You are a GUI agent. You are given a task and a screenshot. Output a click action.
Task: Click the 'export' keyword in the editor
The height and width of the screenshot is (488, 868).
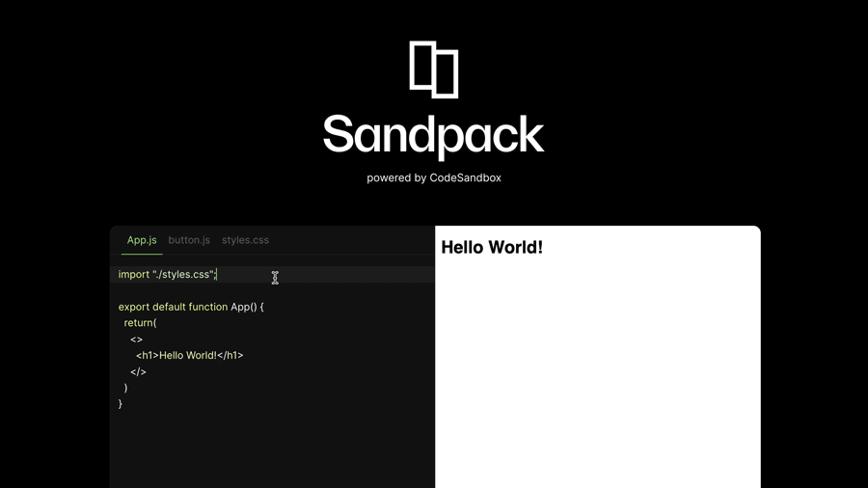point(134,307)
